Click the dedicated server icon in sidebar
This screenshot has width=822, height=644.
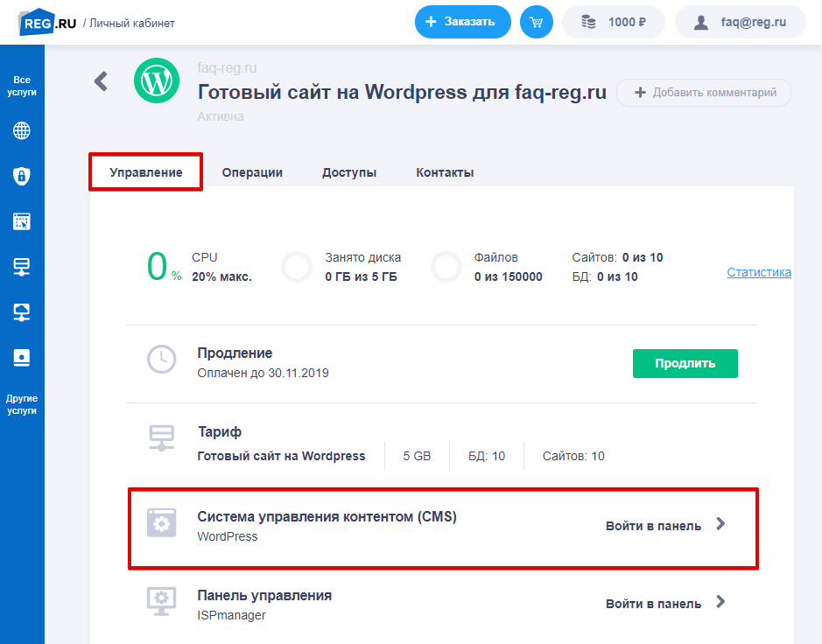tap(21, 357)
